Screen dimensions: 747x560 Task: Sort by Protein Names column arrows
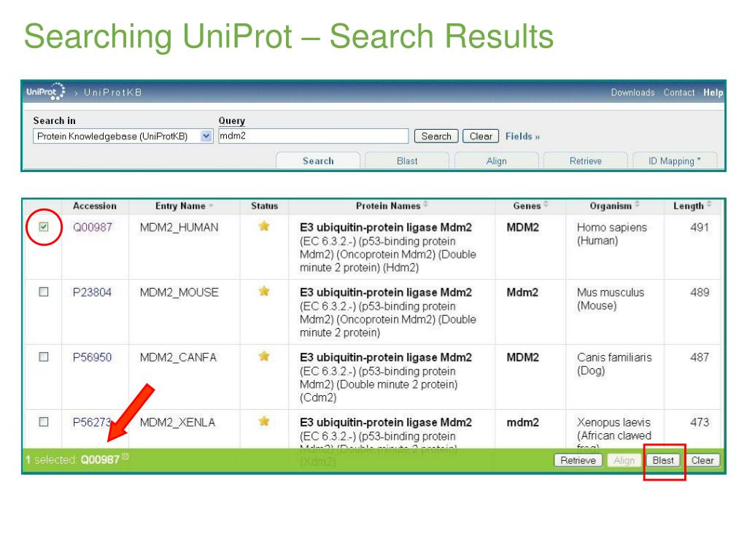point(425,204)
